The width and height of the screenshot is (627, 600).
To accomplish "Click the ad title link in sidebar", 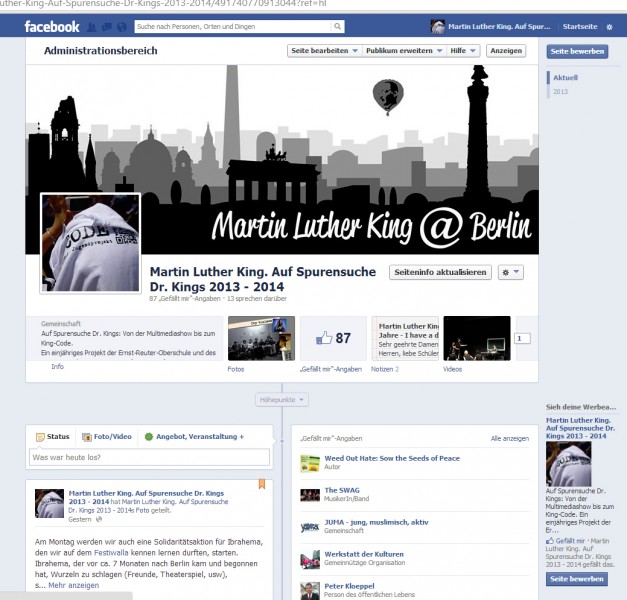I will pyautogui.click(x=580, y=428).
